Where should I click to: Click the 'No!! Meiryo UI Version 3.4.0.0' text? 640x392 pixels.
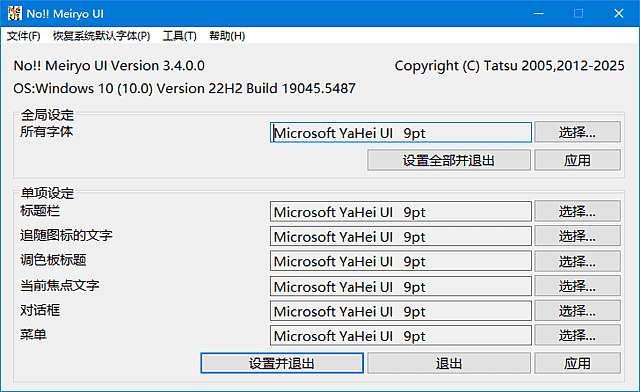109,66
